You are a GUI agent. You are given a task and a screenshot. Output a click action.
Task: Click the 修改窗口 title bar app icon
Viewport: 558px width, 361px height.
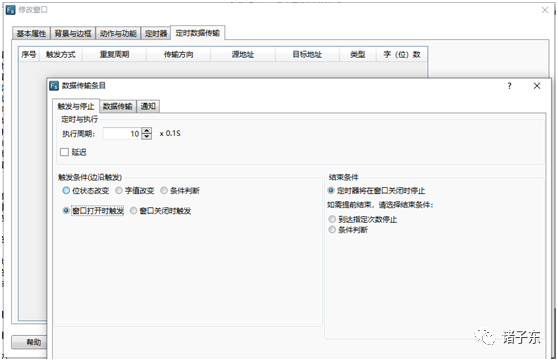(x=11, y=10)
